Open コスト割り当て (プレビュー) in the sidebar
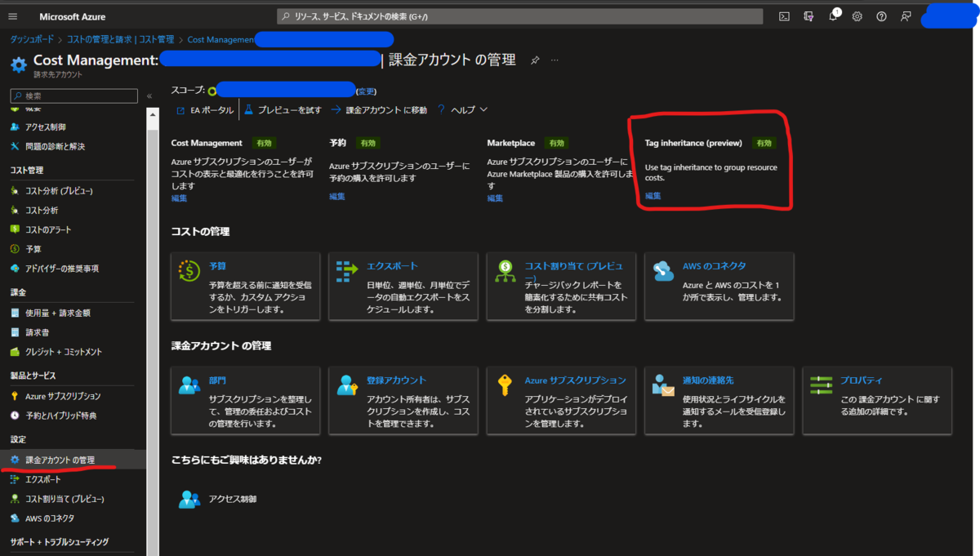980x556 pixels. click(x=65, y=499)
